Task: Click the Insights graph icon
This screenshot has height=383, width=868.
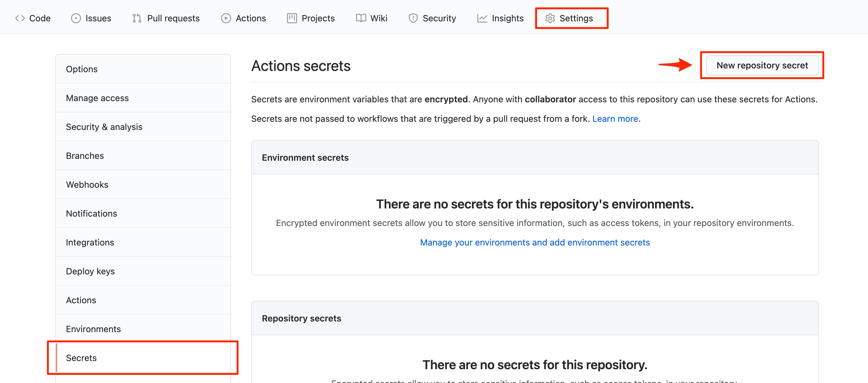Action: pyautogui.click(x=482, y=18)
